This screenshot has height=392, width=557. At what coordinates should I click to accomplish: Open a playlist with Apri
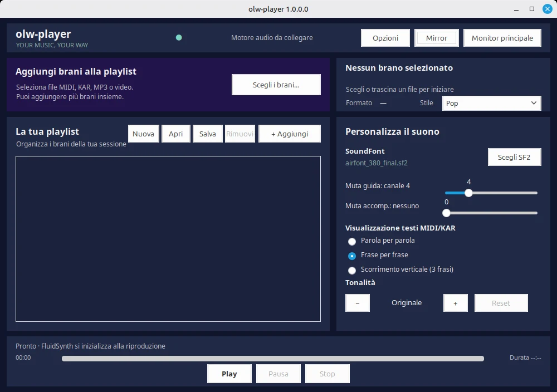176,134
